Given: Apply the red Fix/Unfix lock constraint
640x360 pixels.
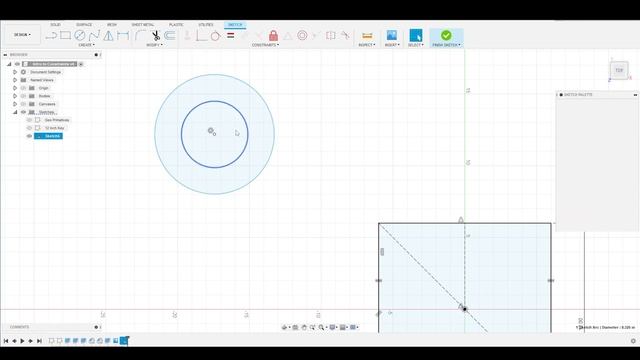Looking at the screenshot, I should coord(273,36).
